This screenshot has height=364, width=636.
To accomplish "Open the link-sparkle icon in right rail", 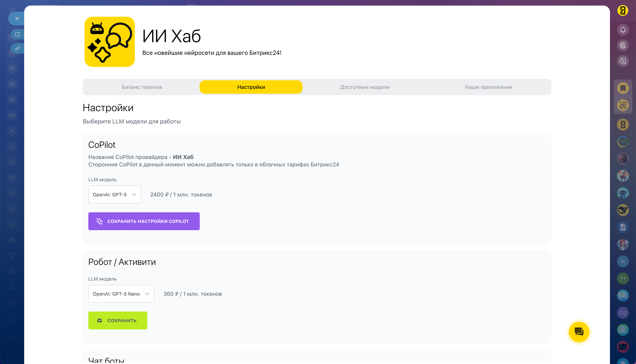I will pos(623,105).
